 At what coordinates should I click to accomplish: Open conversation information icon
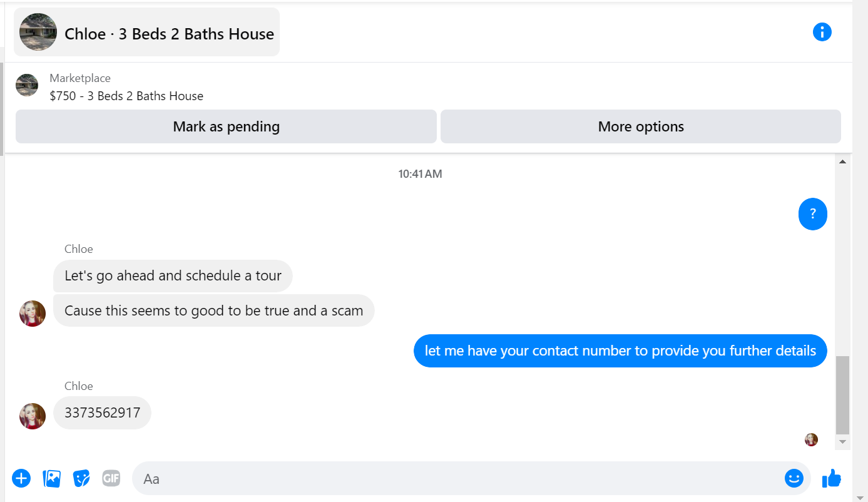[822, 32]
